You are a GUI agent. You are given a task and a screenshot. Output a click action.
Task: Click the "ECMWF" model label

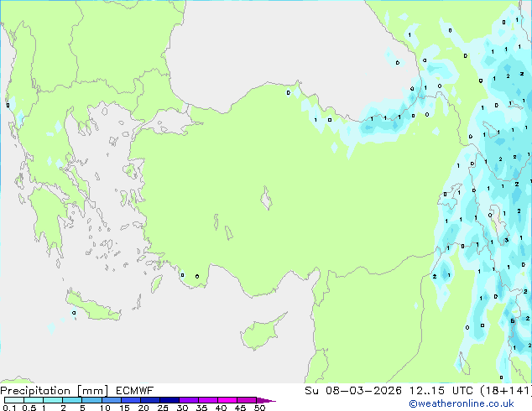135,391
